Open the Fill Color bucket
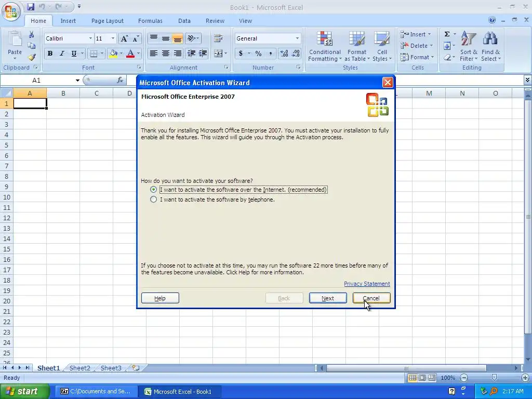Image resolution: width=532 pixels, height=399 pixels. coord(113,54)
